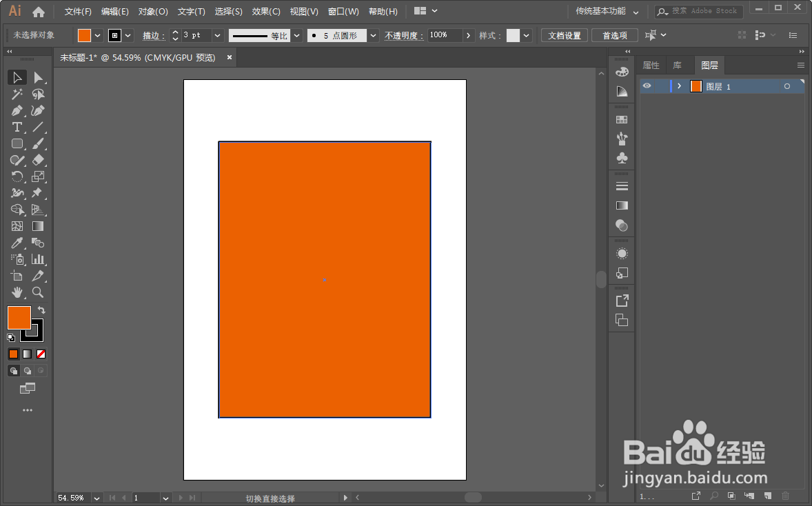The height and width of the screenshot is (506, 812).
Task: Open the 传统基本功能 workspace switcher
Action: [x=607, y=12]
